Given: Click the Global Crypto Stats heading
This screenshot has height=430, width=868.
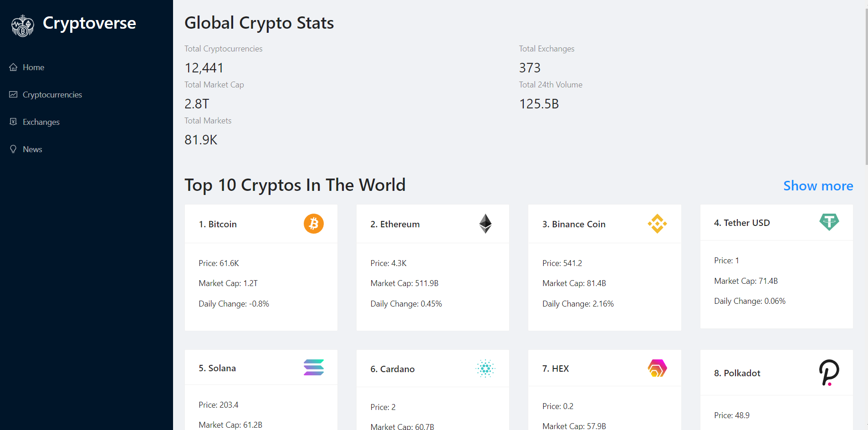Looking at the screenshot, I should point(259,23).
